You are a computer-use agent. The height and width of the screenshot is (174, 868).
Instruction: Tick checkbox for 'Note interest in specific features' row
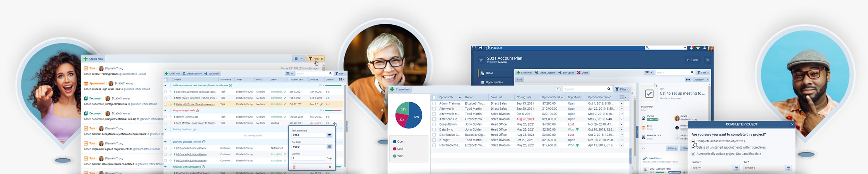[165, 98]
